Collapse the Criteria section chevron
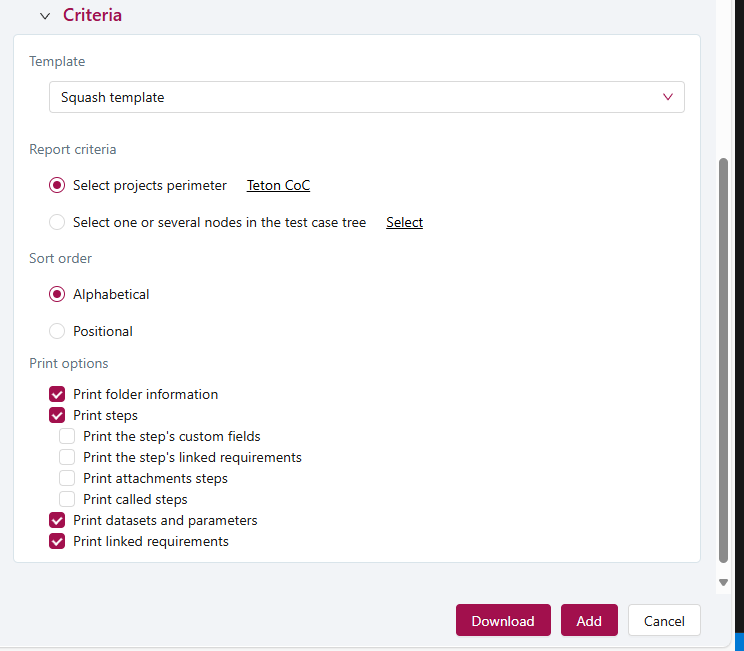Viewport: 744px width, 651px height. coord(45,16)
